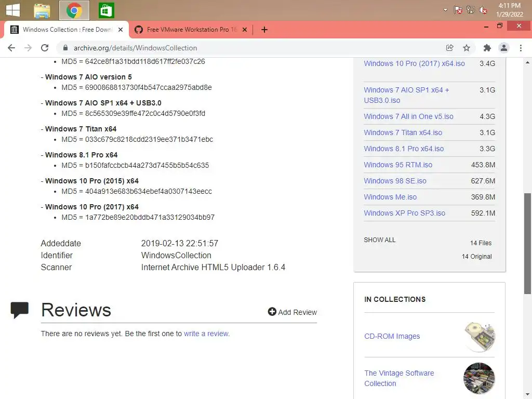The image size is (532, 399).
Task: Close the Windows Collection tab
Action: pyautogui.click(x=121, y=30)
